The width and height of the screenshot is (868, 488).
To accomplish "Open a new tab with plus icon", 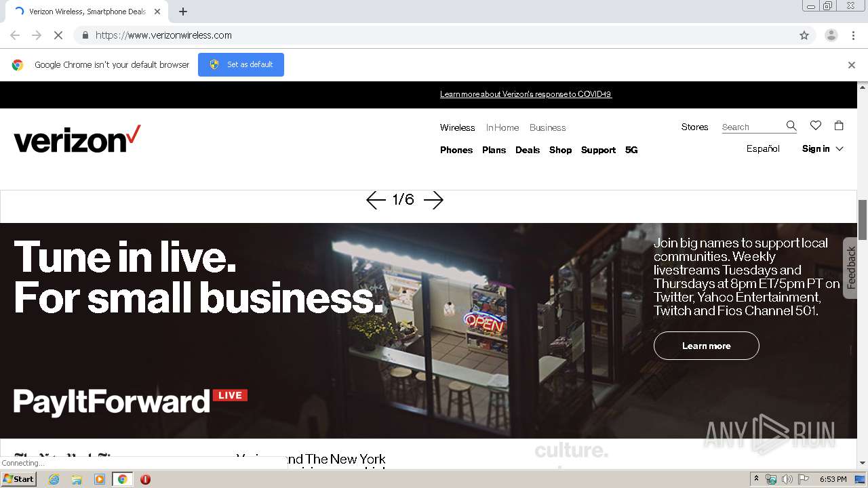I will pos(183,12).
